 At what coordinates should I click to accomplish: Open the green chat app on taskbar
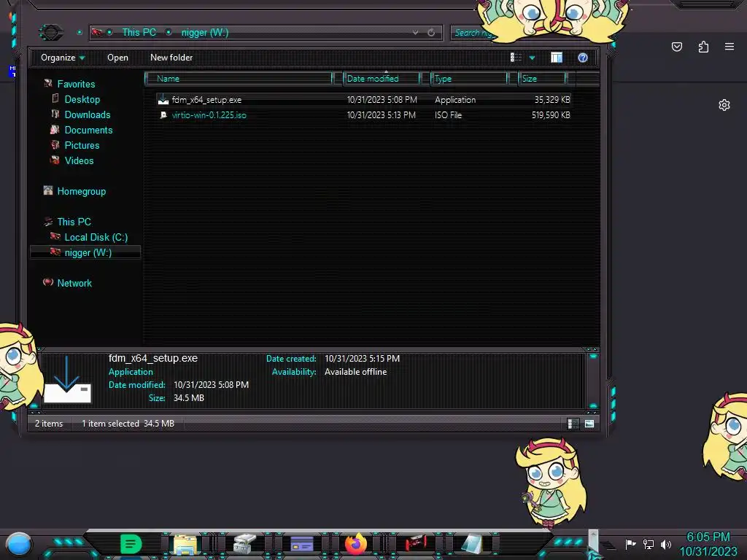pyautogui.click(x=131, y=544)
